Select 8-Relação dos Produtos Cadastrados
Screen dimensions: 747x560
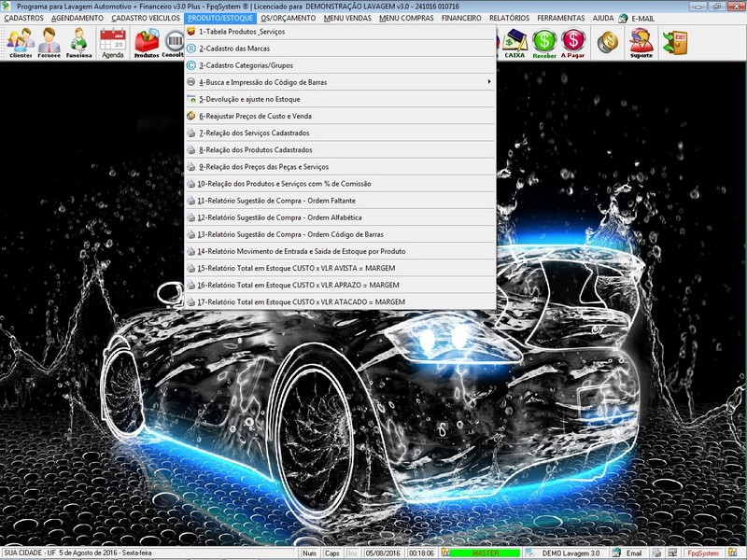(340, 150)
